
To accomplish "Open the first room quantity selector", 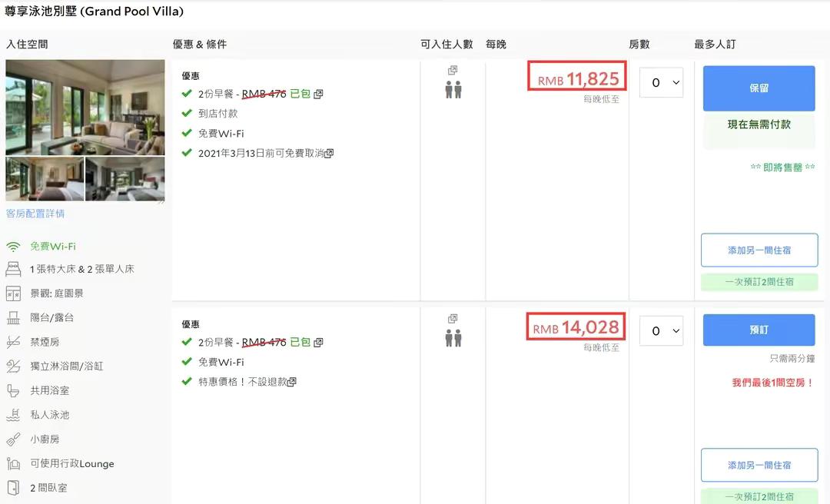I will pyautogui.click(x=661, y=83).
